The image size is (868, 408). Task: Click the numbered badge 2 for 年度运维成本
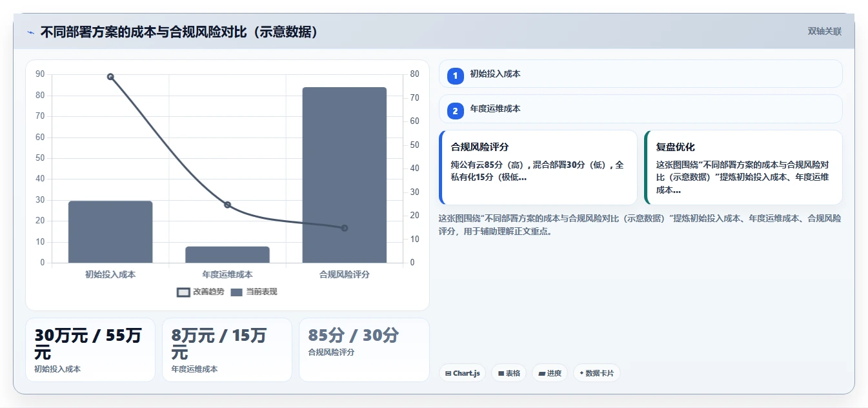coord(456,111)
